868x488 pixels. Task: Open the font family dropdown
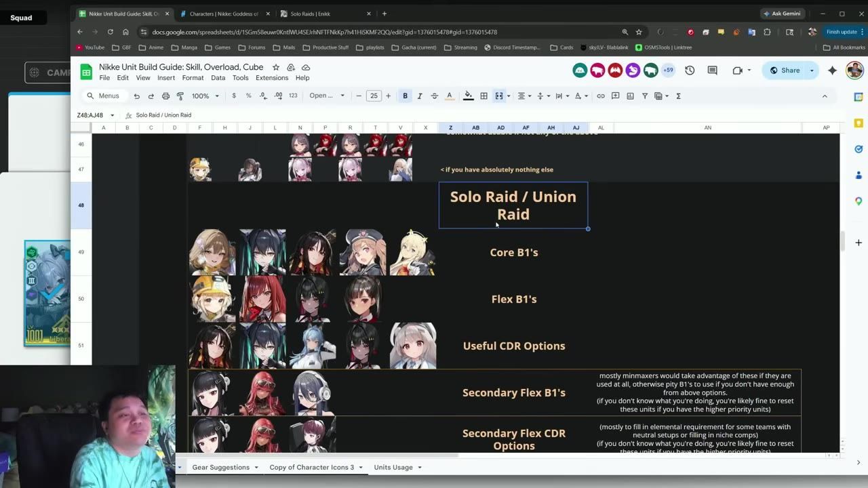[x=327, y=96]
